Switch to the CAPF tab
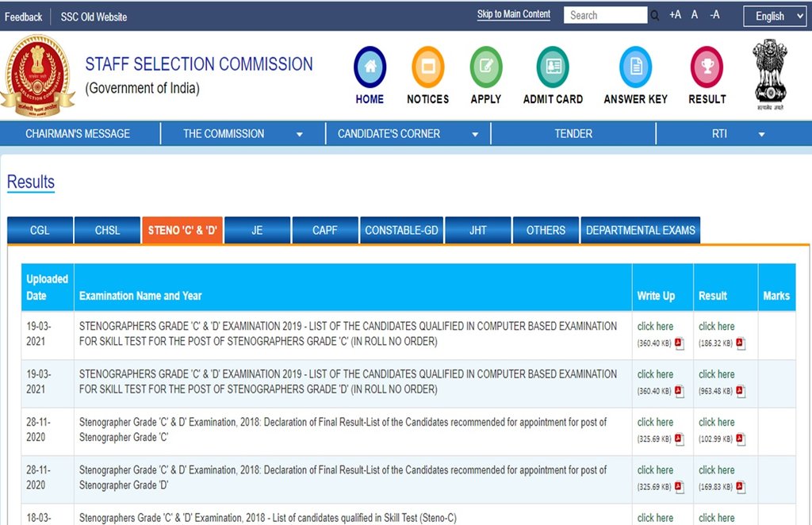This screenshot has height=525, width=812. [x=325, y=230]
